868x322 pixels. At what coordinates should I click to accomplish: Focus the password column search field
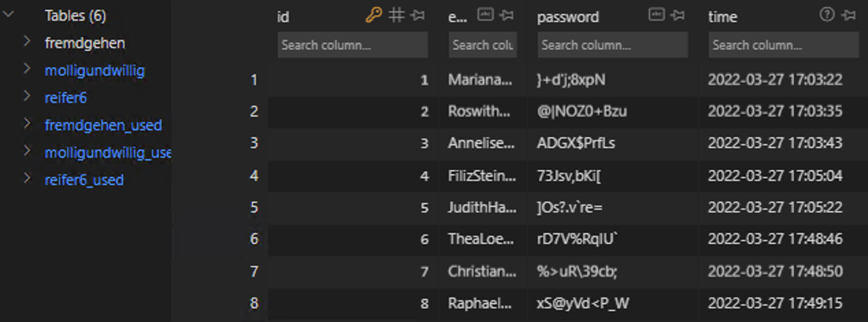(613, 45)
